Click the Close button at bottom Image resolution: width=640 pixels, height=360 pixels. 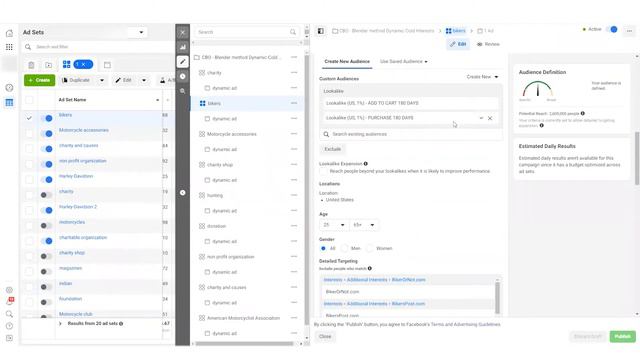point(325,336)
